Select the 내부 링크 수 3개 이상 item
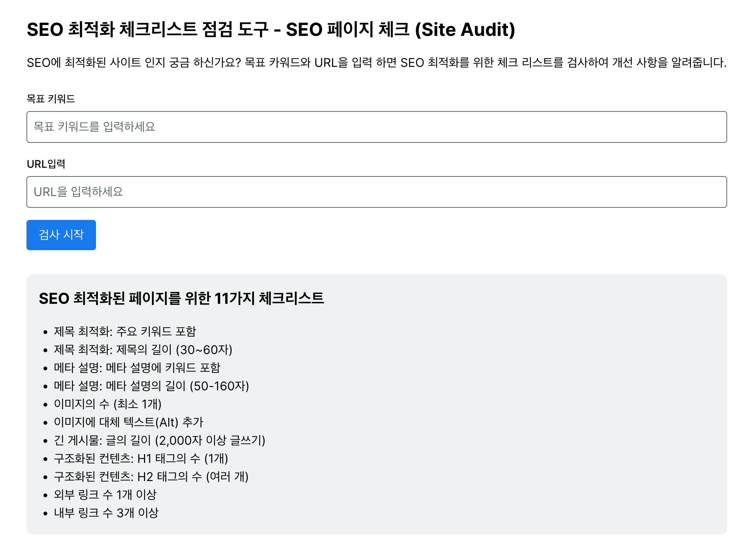740x560 pixels. tap(106, 513)
